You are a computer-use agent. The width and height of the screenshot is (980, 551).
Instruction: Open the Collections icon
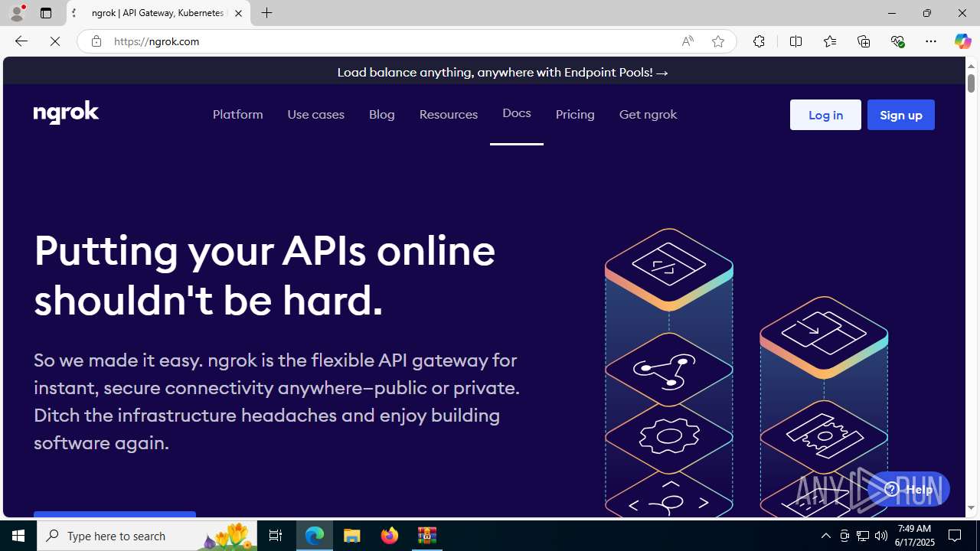[864, 41]
